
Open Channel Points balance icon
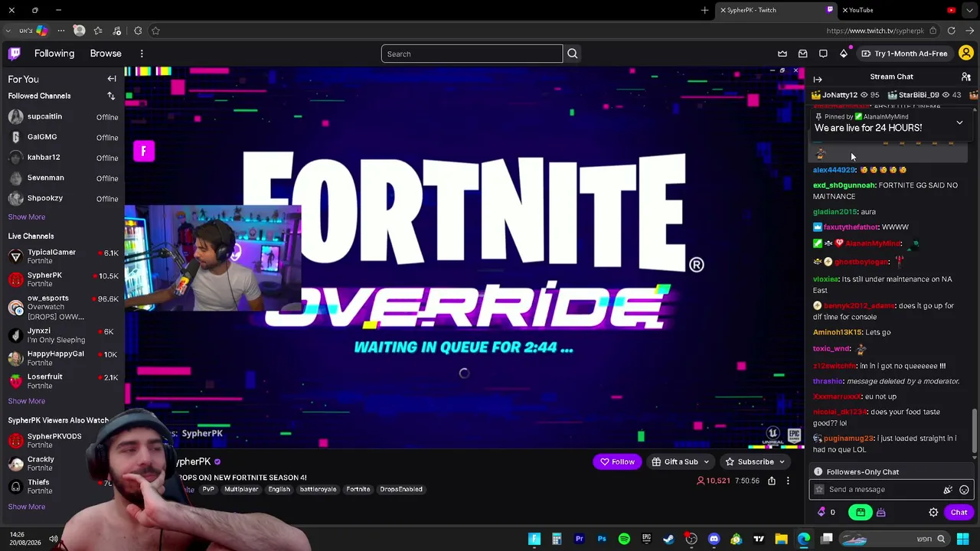[826, 512]
